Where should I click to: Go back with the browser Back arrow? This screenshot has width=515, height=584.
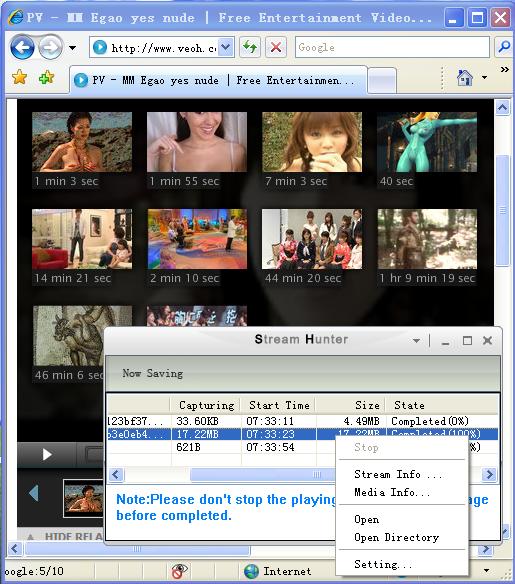click(22, 47)
